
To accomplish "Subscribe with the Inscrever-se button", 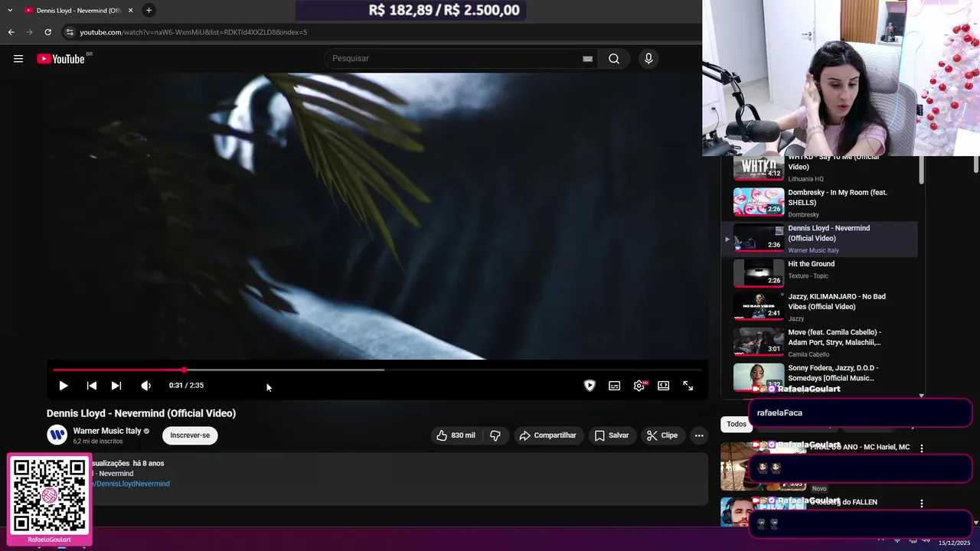I will 190,435.
